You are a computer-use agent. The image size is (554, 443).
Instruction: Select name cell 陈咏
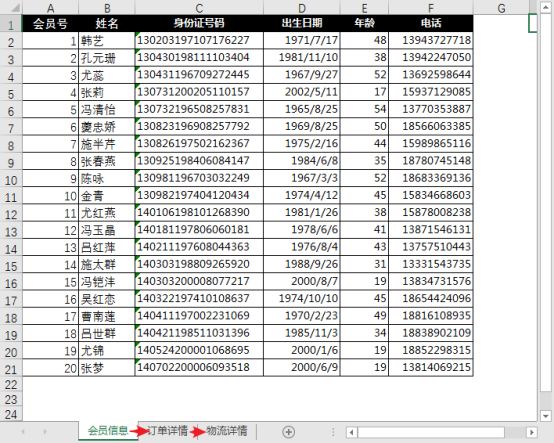[x=106, y=178]
